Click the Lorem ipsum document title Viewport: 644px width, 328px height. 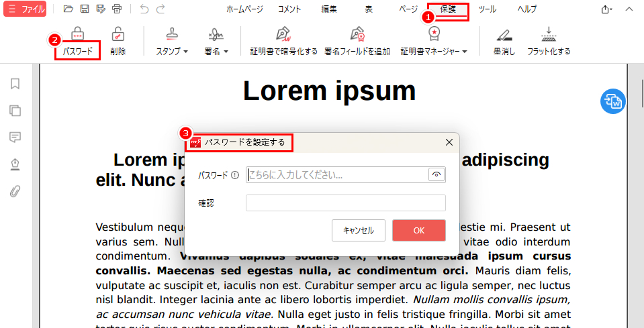point(330,91)
